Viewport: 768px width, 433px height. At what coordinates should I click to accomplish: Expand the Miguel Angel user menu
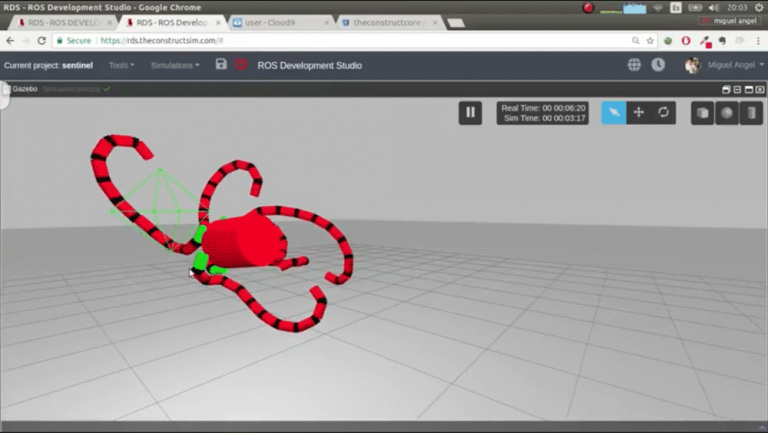click(736, 65)
